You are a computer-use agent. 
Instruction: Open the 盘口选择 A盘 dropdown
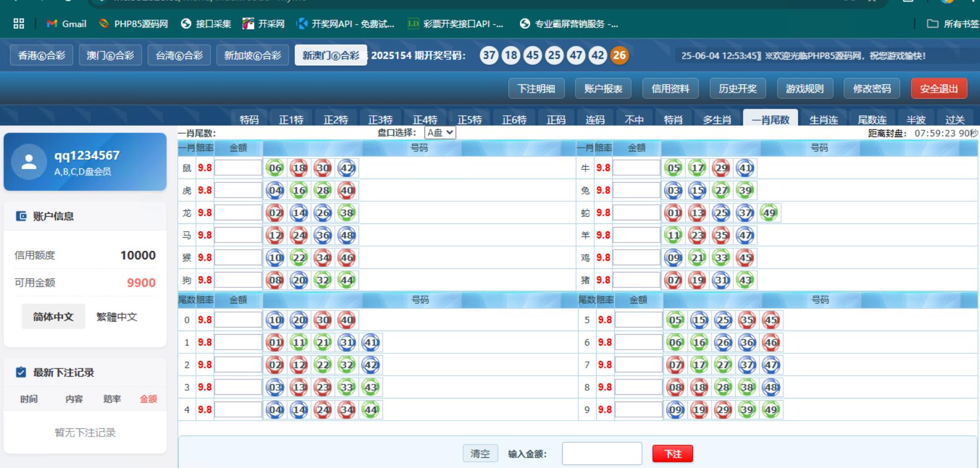coord(440,133)
